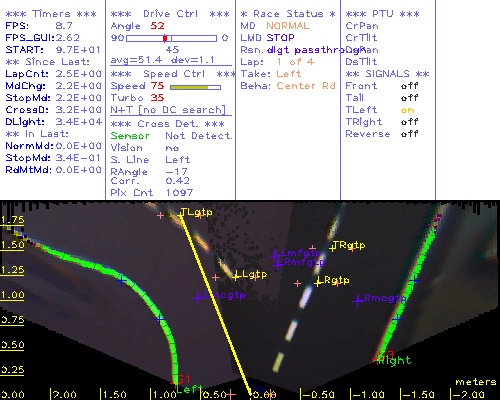
Task: Click the TRgtp yellow cross marker
Action: point(332,248)
